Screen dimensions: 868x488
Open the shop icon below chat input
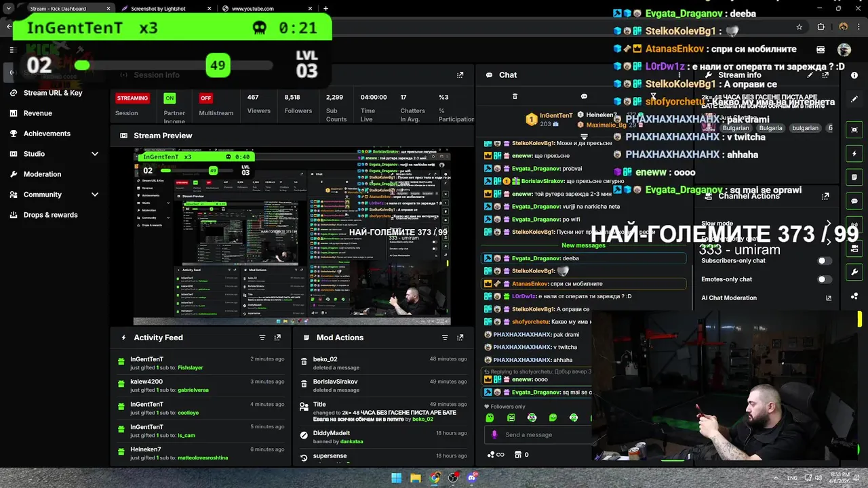[x=518, y=455]
